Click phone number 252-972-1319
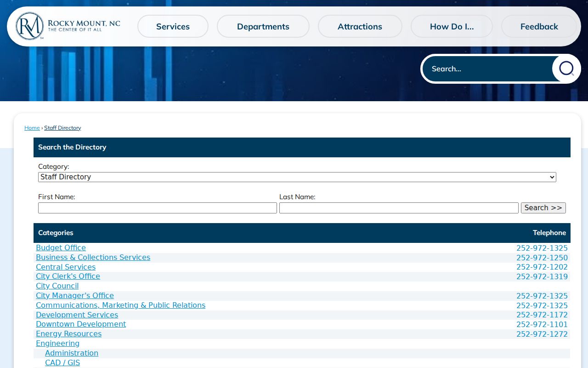Screen dimensions: 588x368 [x=542, y=277]
